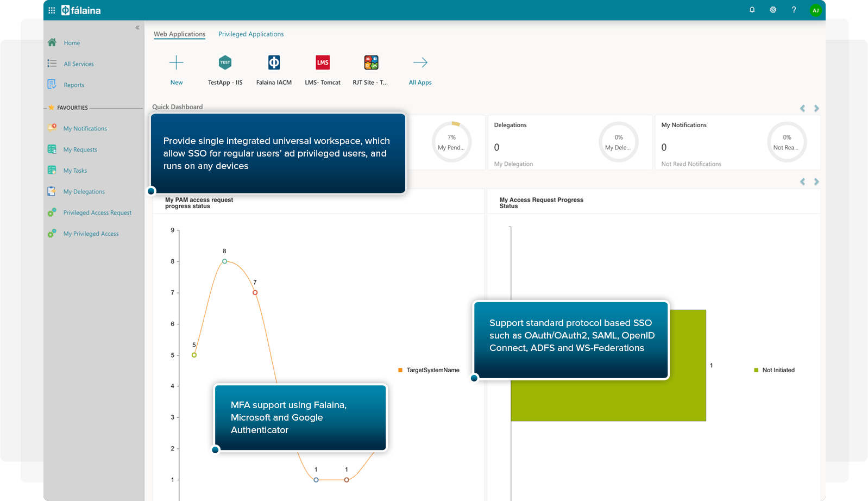Go to next chart panel arrow
Screen dimensions: 868x501
(x=816, y=181)
